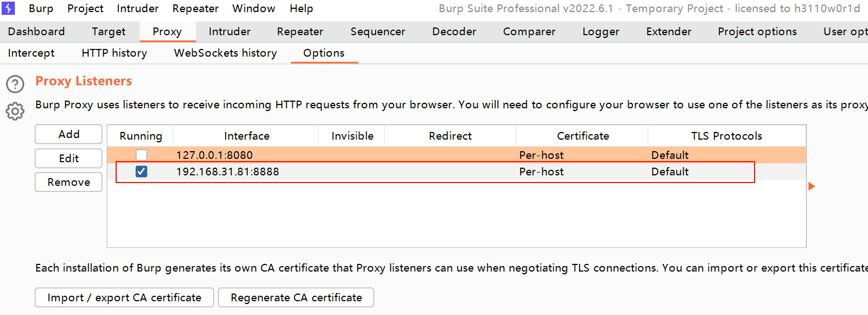Switch to the Target tab
The image size is (868, 315).
(108, 31)
